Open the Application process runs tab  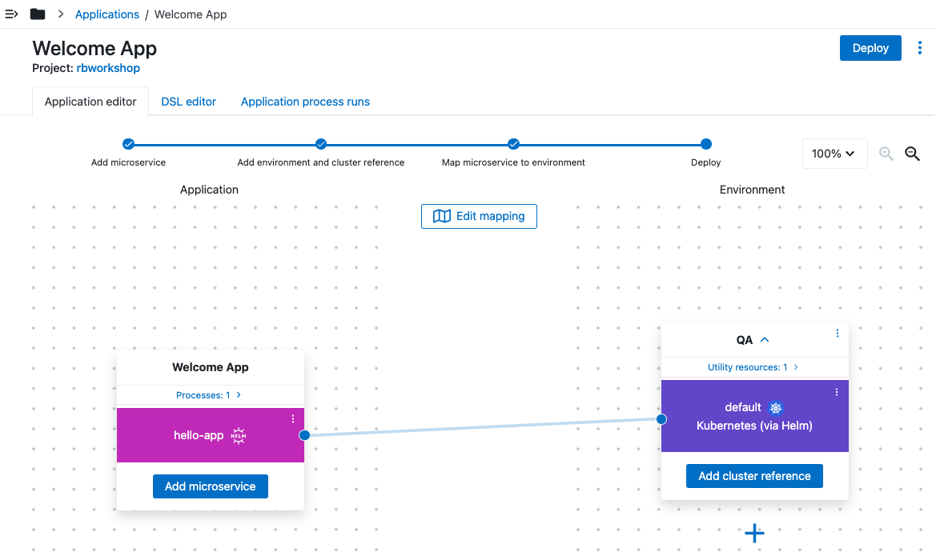[305, 102]
